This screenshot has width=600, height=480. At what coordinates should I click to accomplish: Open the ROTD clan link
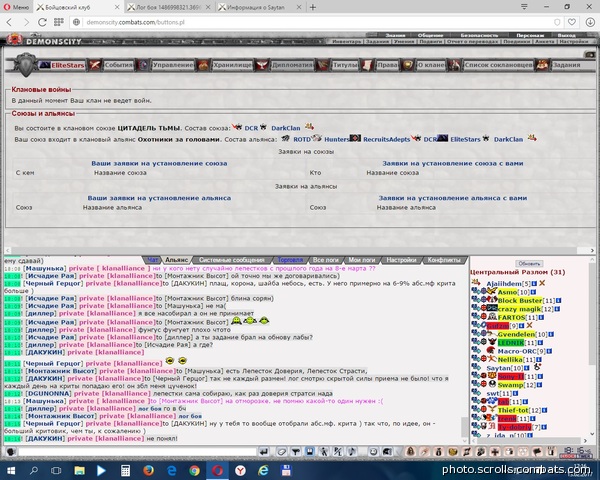point(302,139)
